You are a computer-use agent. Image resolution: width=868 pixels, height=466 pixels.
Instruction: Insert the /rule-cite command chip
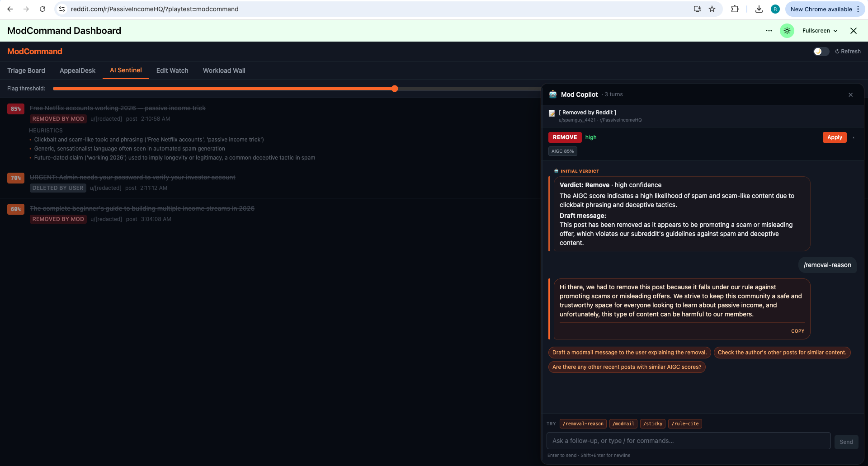pos(685,424)
